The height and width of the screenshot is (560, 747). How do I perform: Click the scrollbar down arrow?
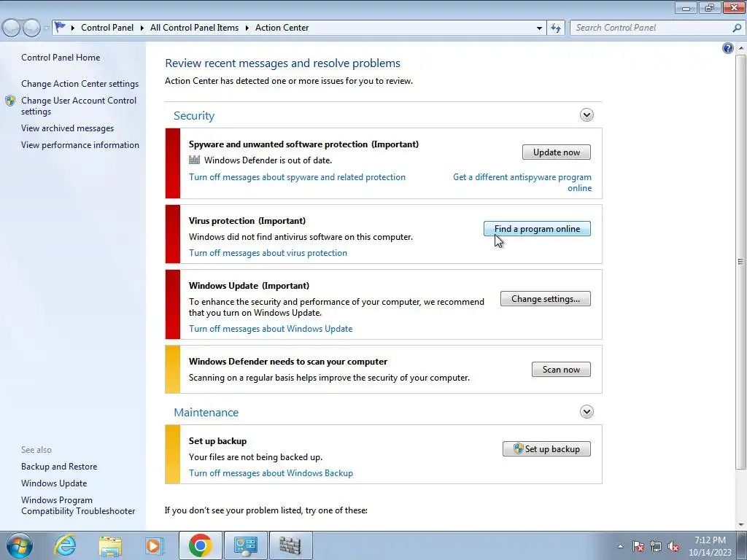pyautogui.click(x=740, y=525)
